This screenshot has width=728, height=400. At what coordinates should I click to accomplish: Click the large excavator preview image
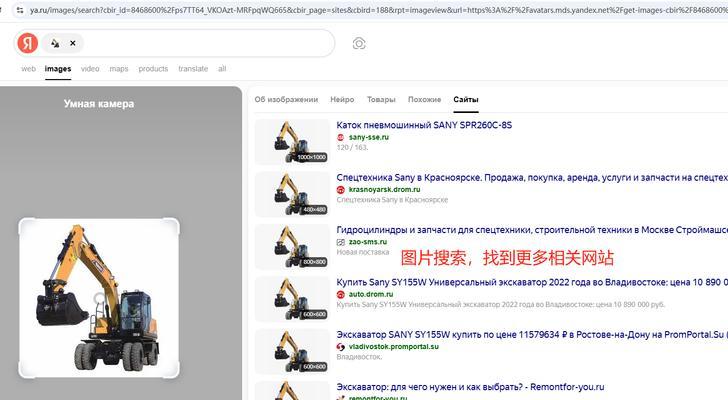point(99,298)
